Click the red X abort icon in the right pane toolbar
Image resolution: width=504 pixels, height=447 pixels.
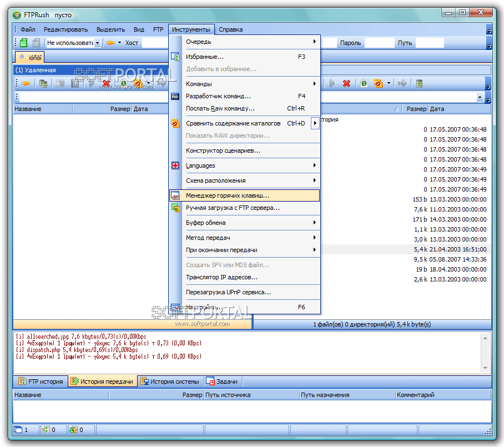[x=346, y=84]
